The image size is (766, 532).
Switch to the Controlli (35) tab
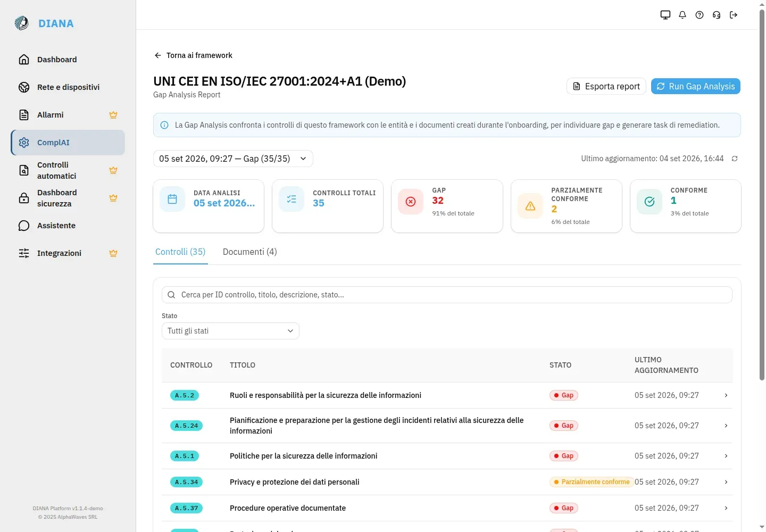tap(180, 252)
